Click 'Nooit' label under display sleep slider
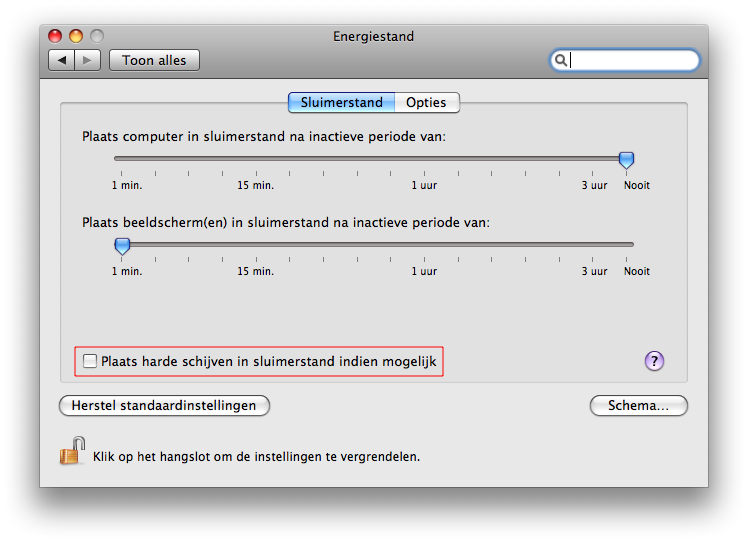Image resolution: width=748 pixels, height=542 pixels. (637, 271)
